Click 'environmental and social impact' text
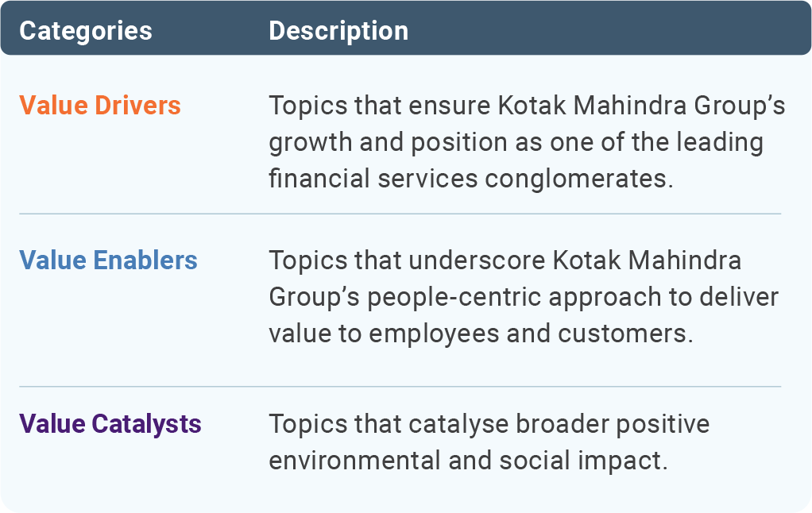Screen dimensions: 812x513 point(465,461)
